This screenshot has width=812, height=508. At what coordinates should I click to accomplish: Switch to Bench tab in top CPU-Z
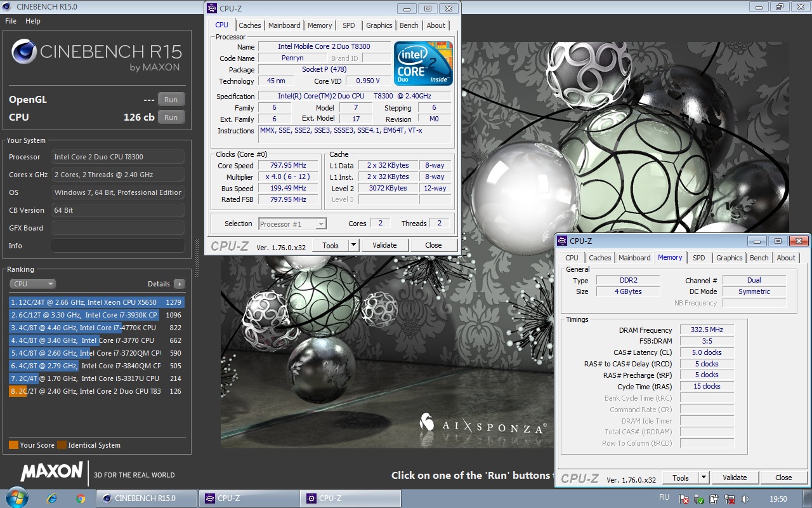[x=409, y=25]
